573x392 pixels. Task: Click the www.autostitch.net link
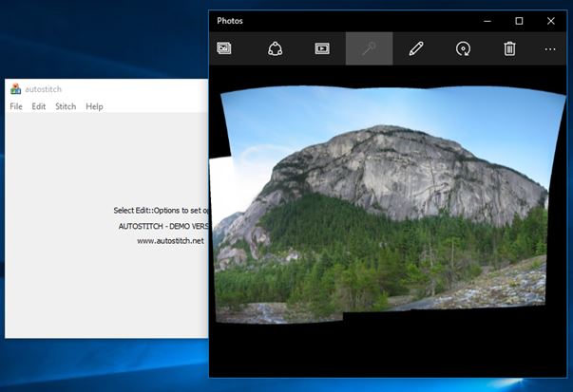coord(171,241)
